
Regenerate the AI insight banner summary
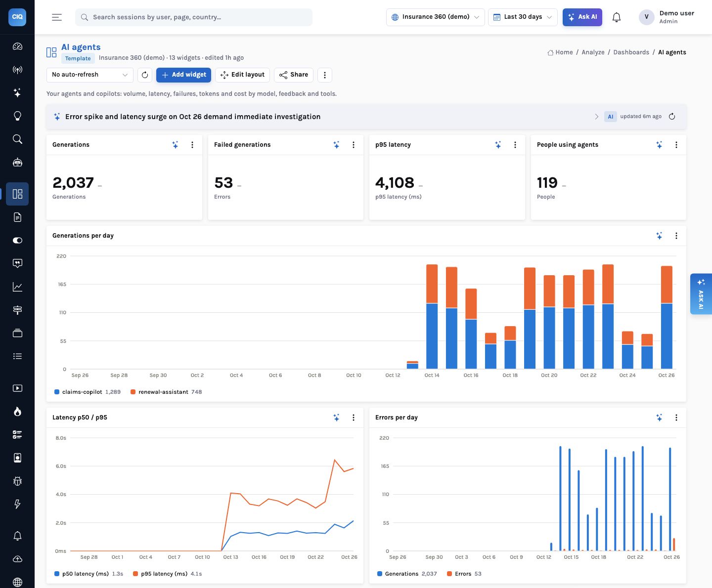coord(672,117)
